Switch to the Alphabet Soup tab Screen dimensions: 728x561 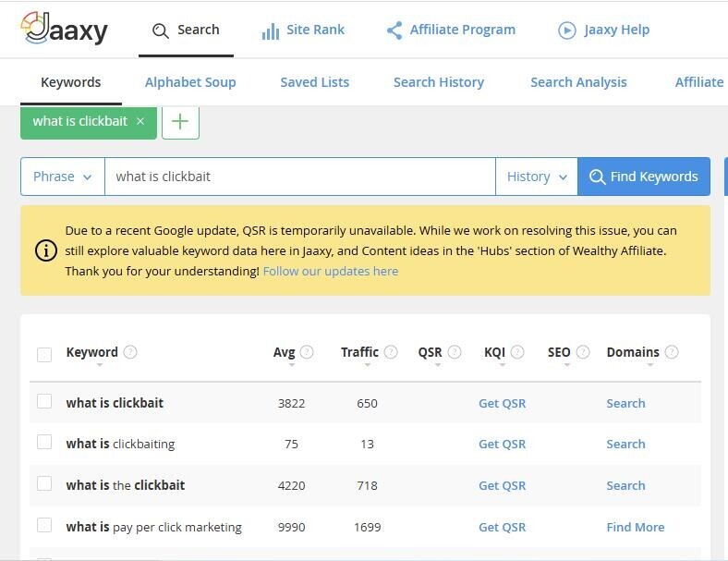click(x=190, y=82)
